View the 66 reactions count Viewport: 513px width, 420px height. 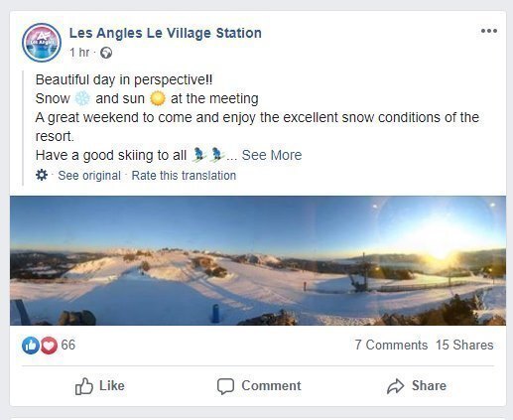68,345
